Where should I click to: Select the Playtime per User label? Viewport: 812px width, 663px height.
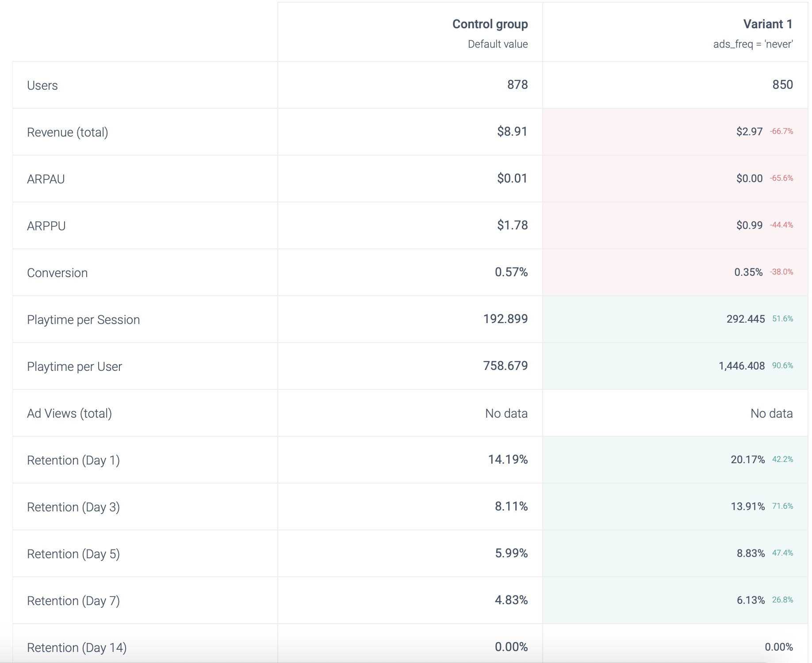point(74,366)
